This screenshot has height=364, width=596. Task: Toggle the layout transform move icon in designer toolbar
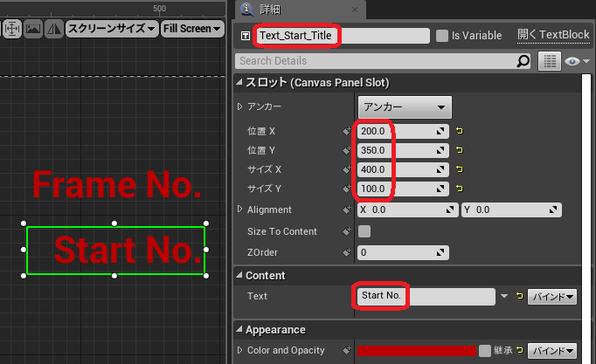(x=11, y=29)
